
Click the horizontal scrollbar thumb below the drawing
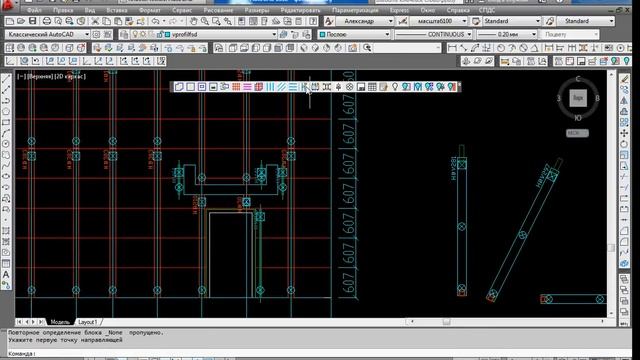pos(447,322)
